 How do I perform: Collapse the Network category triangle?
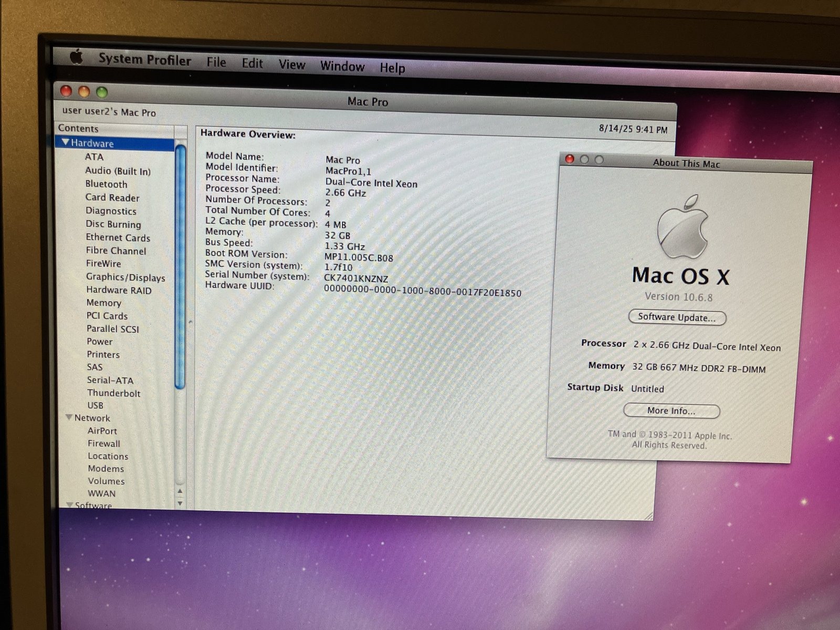(69, 417)
